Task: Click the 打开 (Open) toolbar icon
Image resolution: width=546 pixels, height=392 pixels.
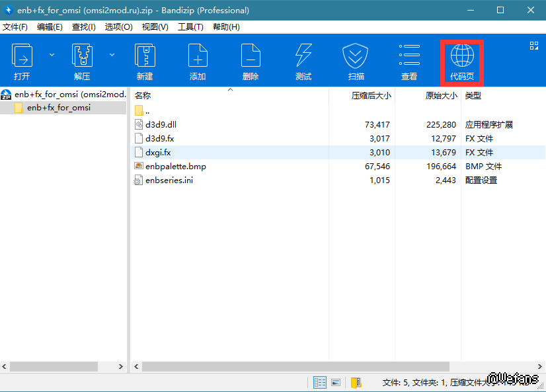Action: pos(22,61)
